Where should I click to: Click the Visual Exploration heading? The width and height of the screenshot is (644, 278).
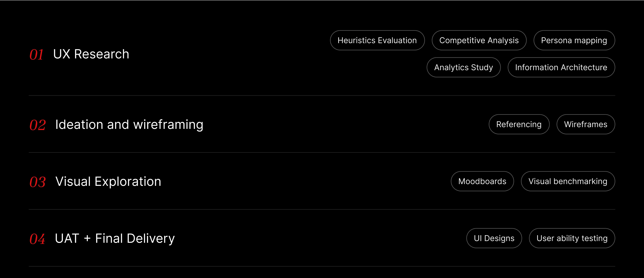click(108, 182)
